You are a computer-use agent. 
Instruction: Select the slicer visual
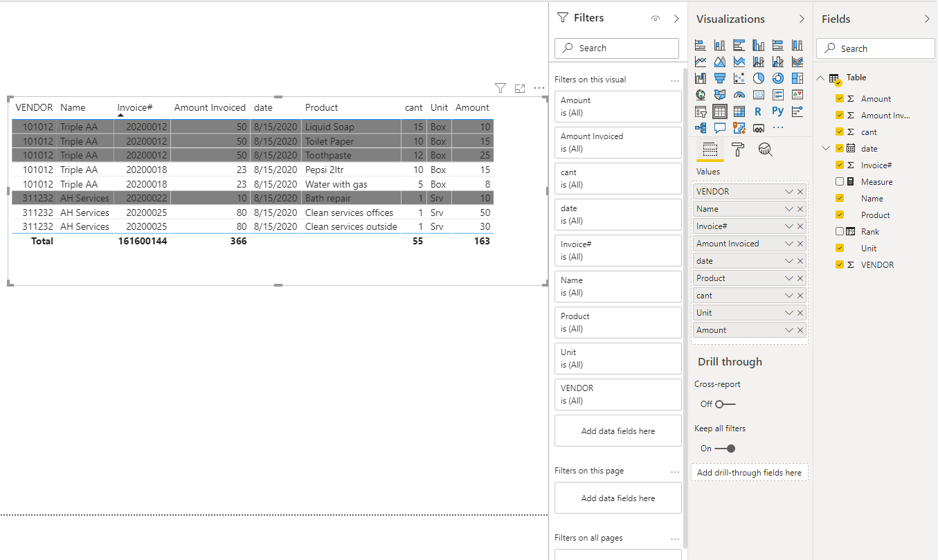701,111
